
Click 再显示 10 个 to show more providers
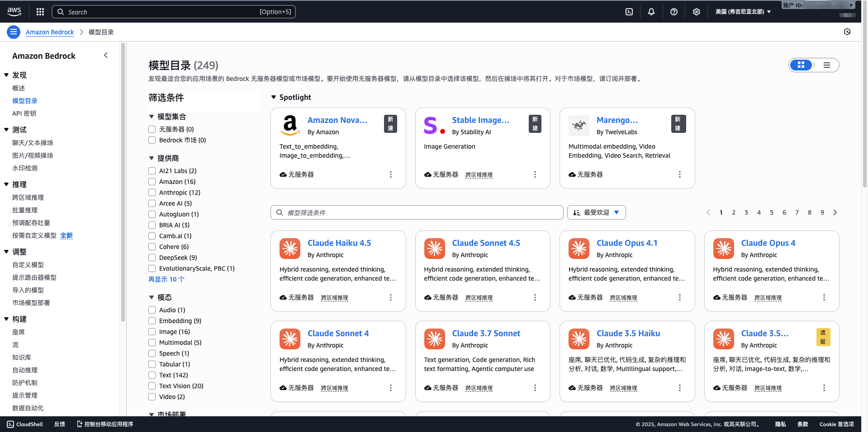tap(166, 279)
